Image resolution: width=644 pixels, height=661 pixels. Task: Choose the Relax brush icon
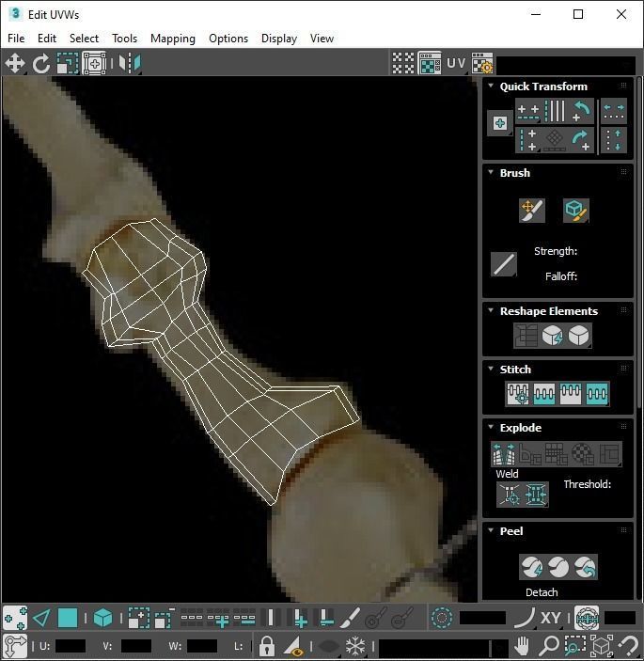click(x=575, y=211)
